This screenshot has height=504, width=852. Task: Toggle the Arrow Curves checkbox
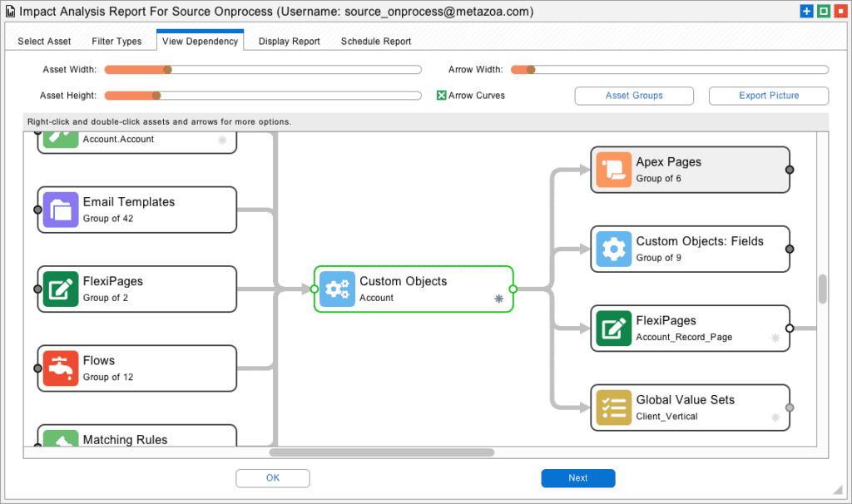coord(441,95)
